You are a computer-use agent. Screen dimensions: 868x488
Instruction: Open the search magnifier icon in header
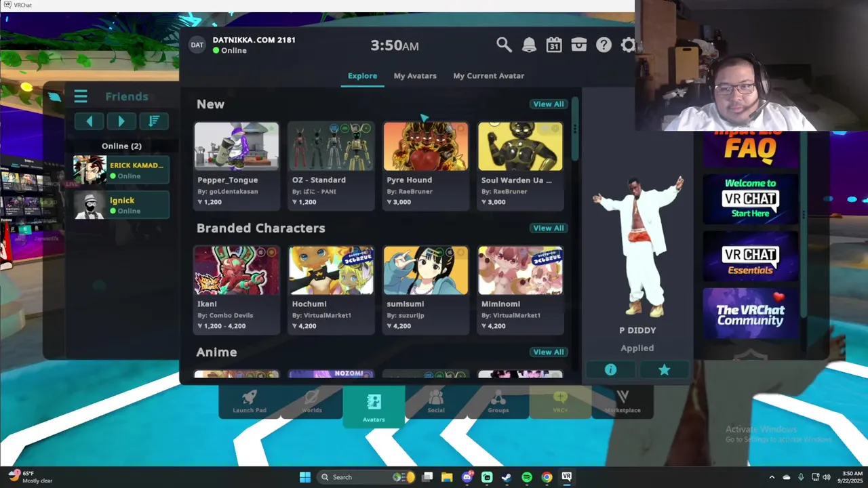click(x=504, y=45)
